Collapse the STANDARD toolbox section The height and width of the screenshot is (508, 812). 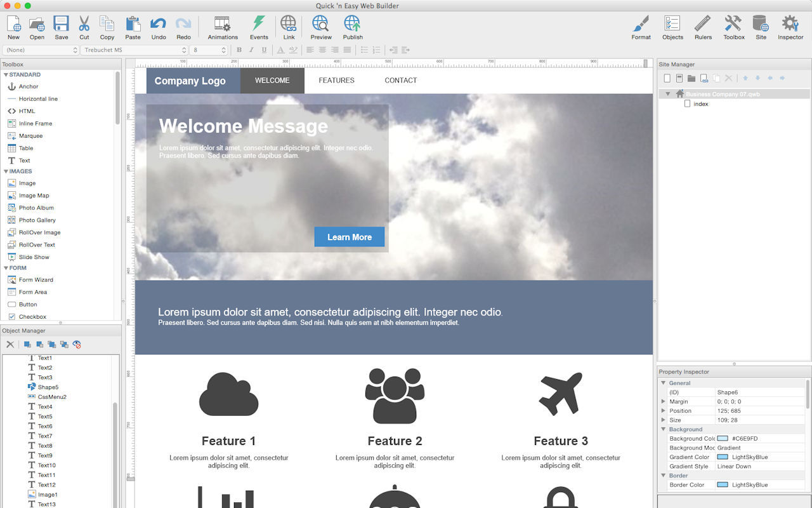(6, 75)
